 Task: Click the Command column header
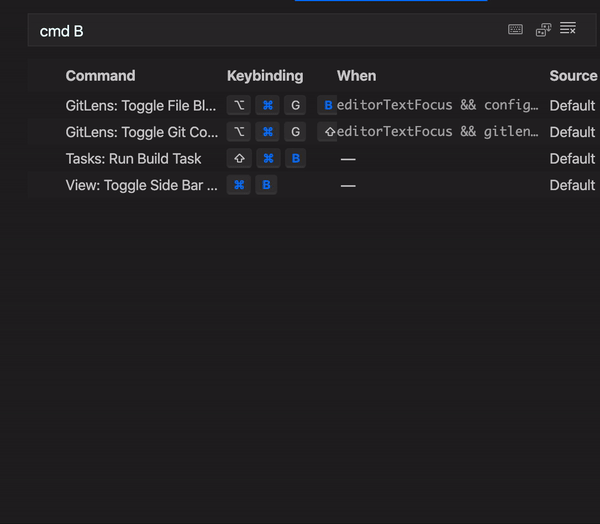(100, 76)
